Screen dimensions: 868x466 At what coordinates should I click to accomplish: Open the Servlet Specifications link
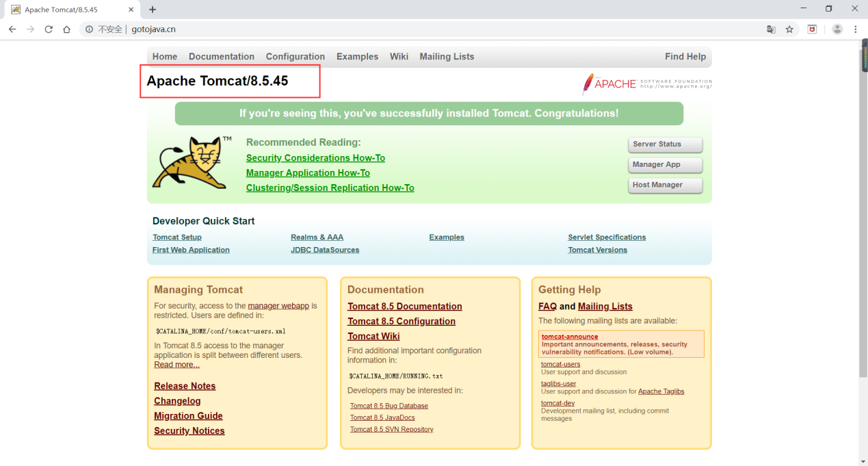[x=607, y=237]
